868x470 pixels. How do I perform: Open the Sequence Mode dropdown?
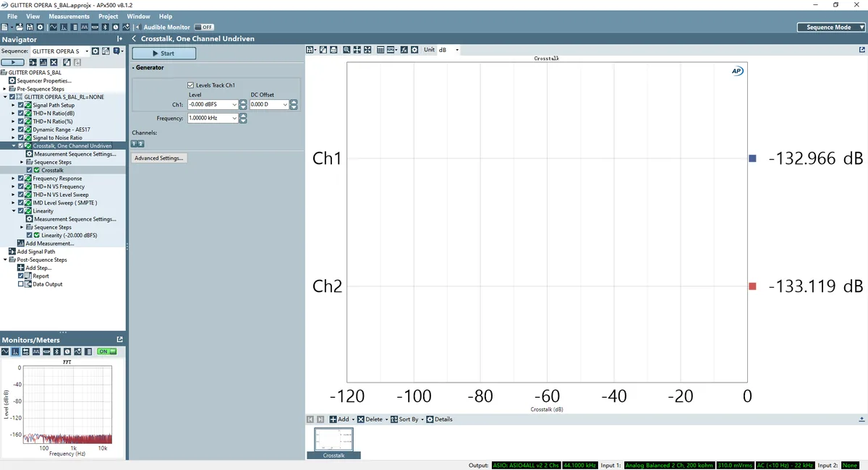[x=831, y=27]
